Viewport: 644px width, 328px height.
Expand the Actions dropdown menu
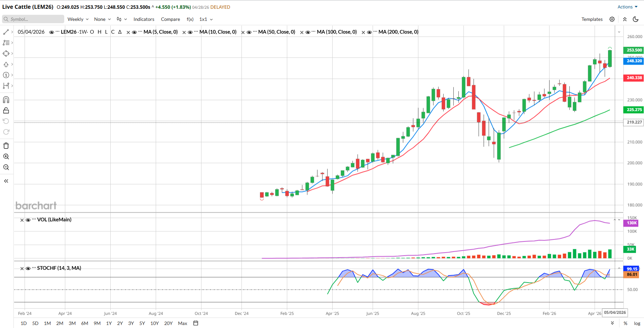(627, 7)
